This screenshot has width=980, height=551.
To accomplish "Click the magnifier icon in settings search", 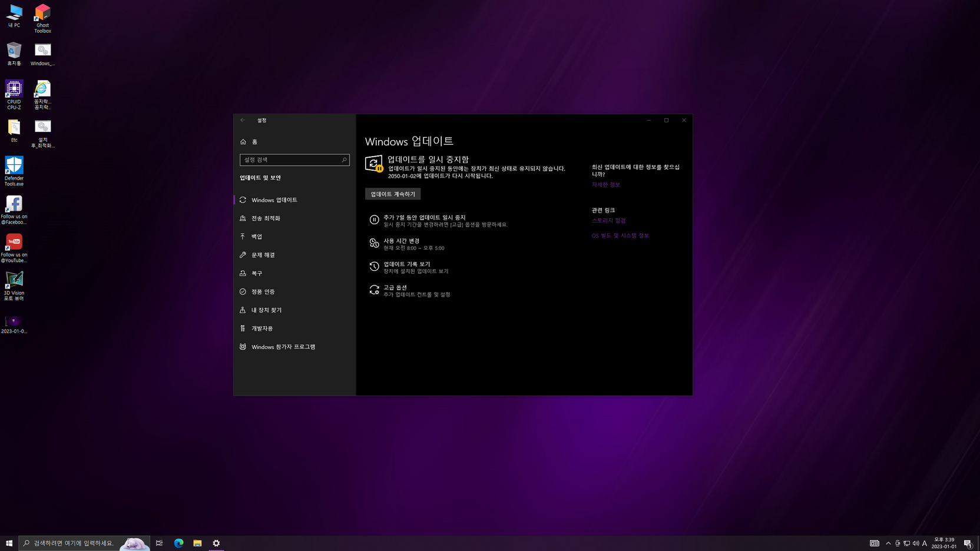I will [x=344, y=160].
